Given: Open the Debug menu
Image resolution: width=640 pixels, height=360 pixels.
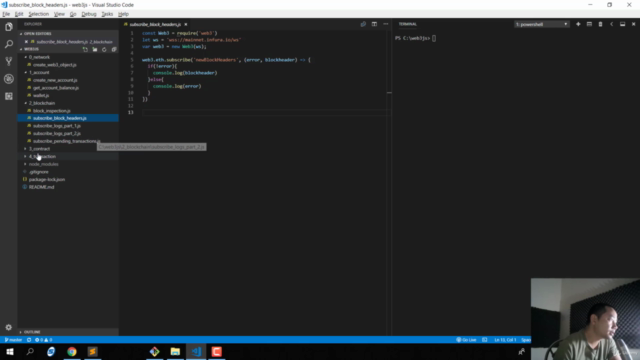Looking at the screenshot, I should (x=89, y=14).
